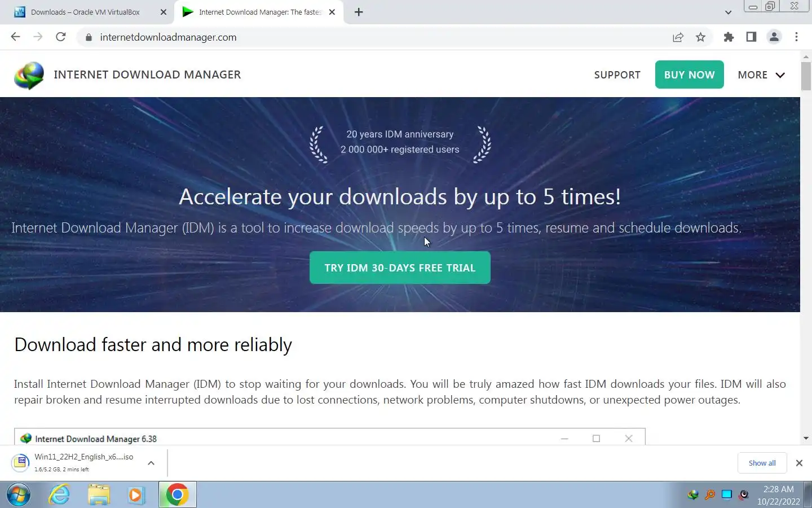Toggle the Chrome side panel icon
The image size is (812, 508).
click(x=751, y=37)
